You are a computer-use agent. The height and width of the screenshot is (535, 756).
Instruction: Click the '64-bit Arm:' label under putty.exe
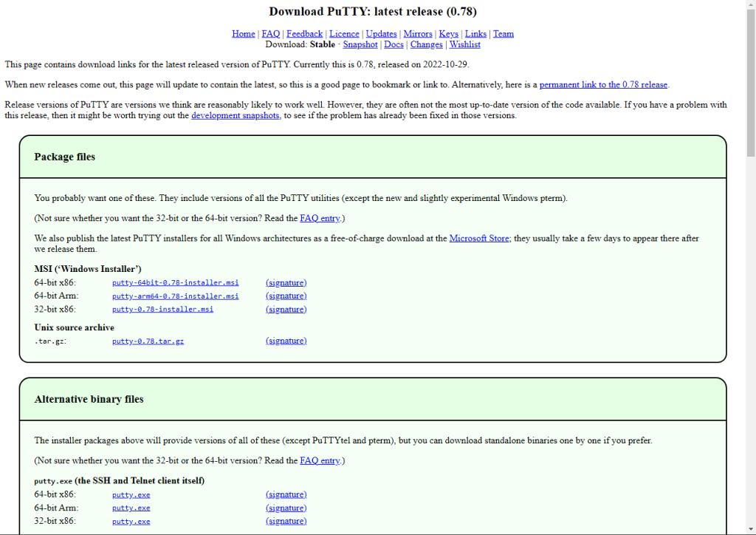(56, 508)
